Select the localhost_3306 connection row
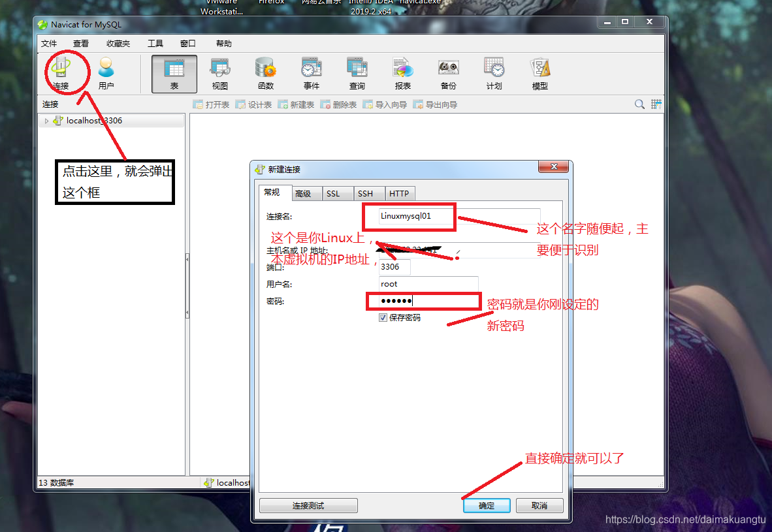The image size is (772, 532). [x=112, y=121]
